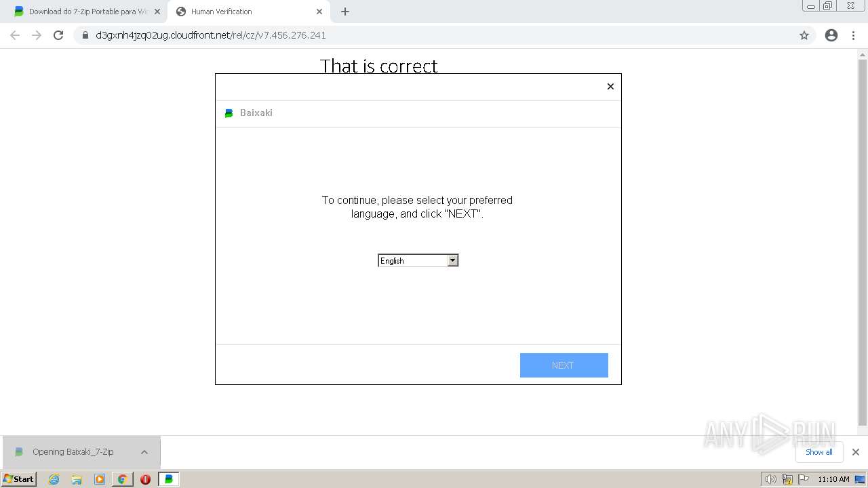Go back to previous page
This screenshot has width=868, height=488.
15,35
